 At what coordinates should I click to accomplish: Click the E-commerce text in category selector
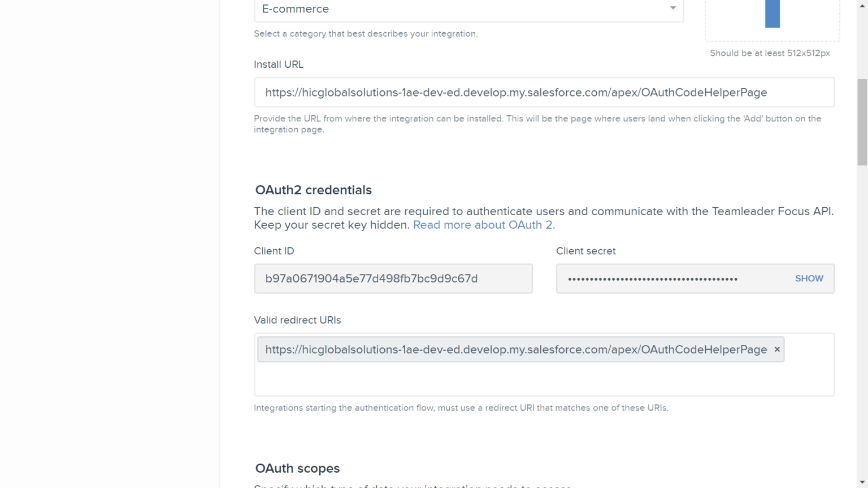click(296, 9)
